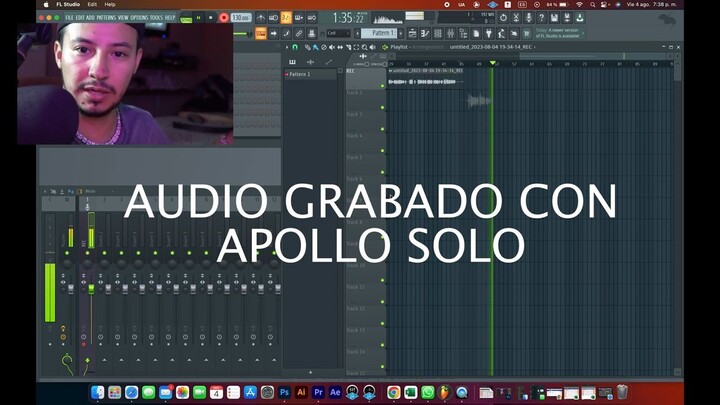This screenshot has height=405, width=720.
Task: Show piano pattern clips in Picker panel
Action: coord(292,62)
